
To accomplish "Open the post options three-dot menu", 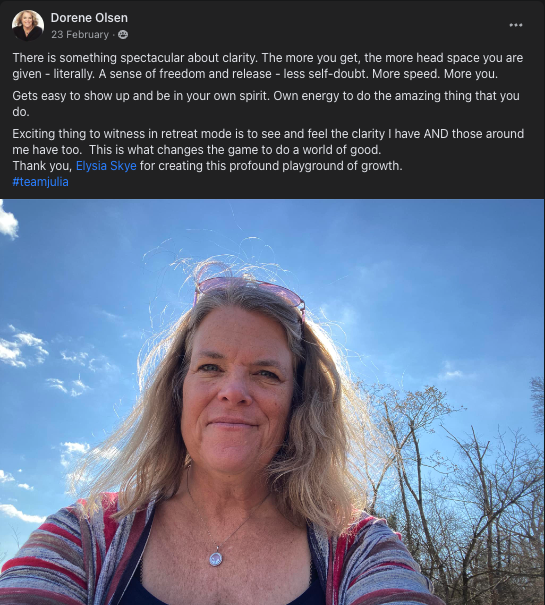I will (x=516, y=25).
